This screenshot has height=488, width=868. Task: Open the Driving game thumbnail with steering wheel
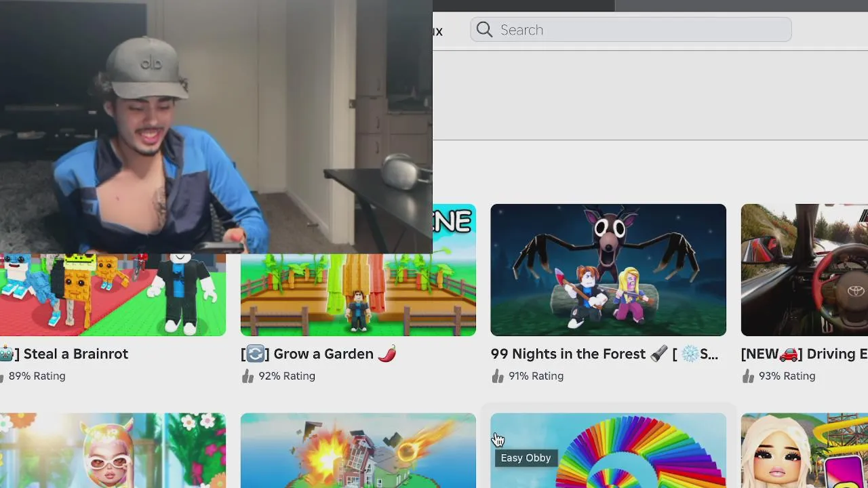[804, 270]
